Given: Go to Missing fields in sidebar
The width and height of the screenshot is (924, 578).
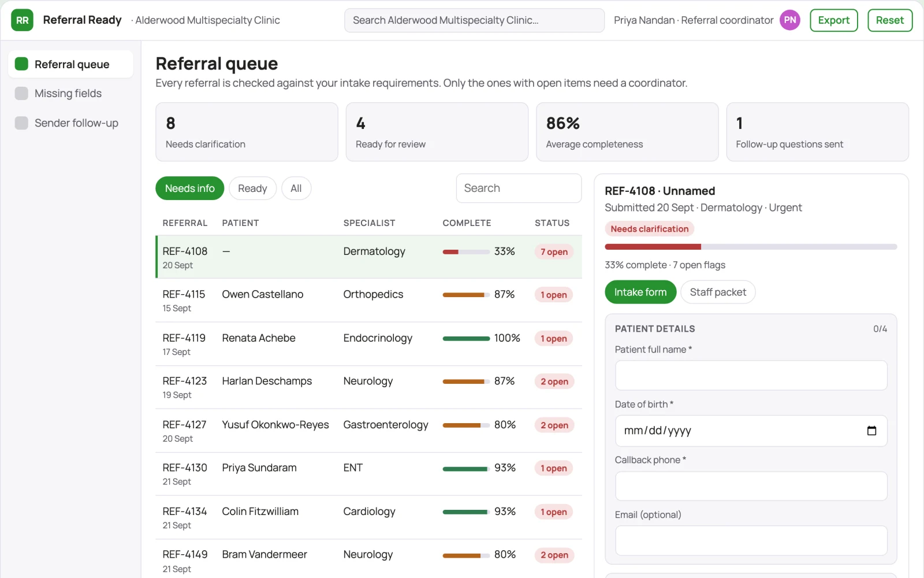Looking at the screenshot, I should tap(70, 93).
